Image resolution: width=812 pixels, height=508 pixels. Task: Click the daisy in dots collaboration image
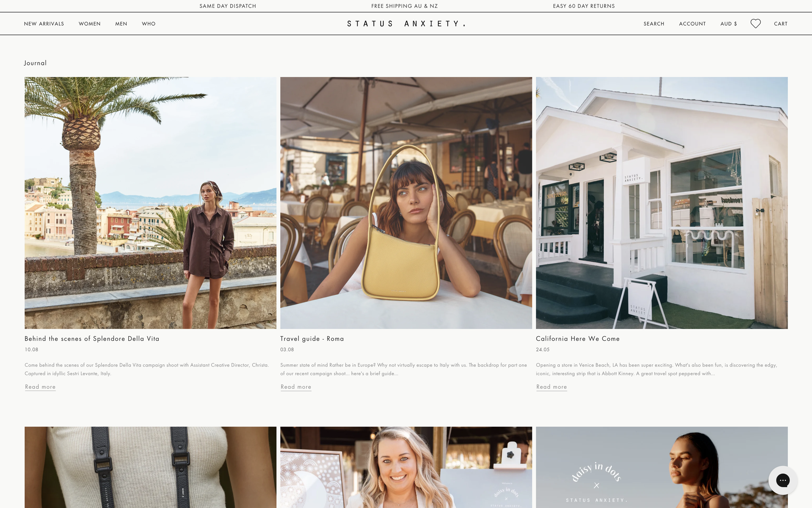(x=662, y=467)
